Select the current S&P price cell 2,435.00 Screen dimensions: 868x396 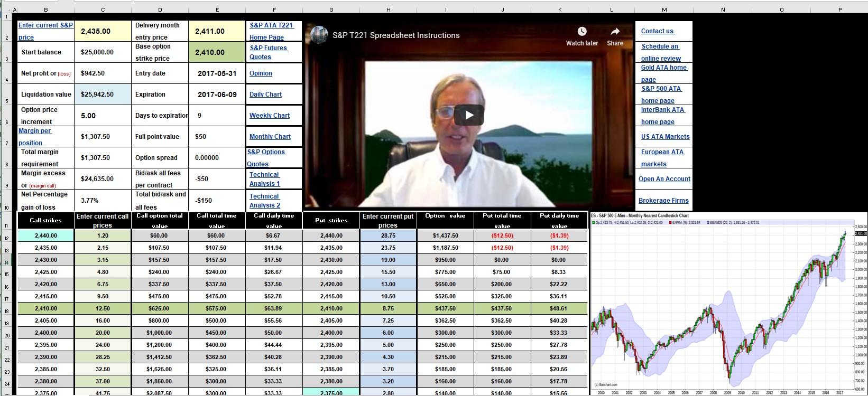103,31
